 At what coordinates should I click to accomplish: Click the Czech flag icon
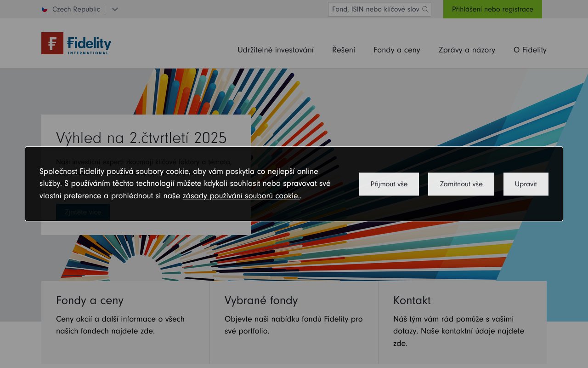point(45,9)
